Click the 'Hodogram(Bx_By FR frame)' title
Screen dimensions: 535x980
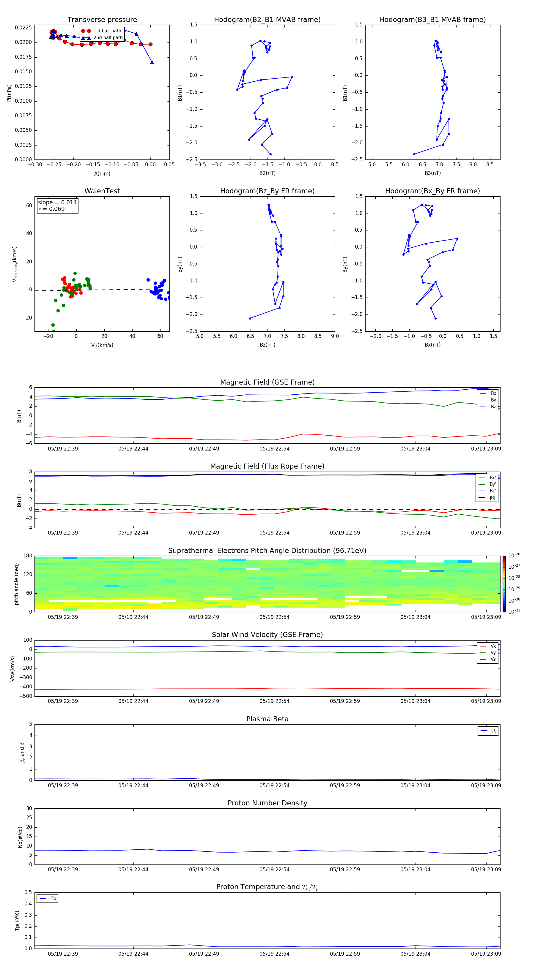click(432, 191)
